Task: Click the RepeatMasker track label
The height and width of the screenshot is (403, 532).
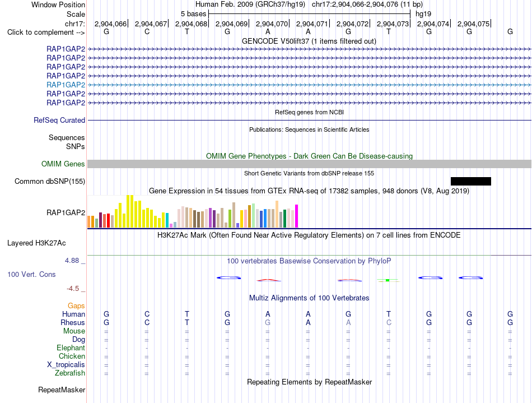Action: click(62, 390)
